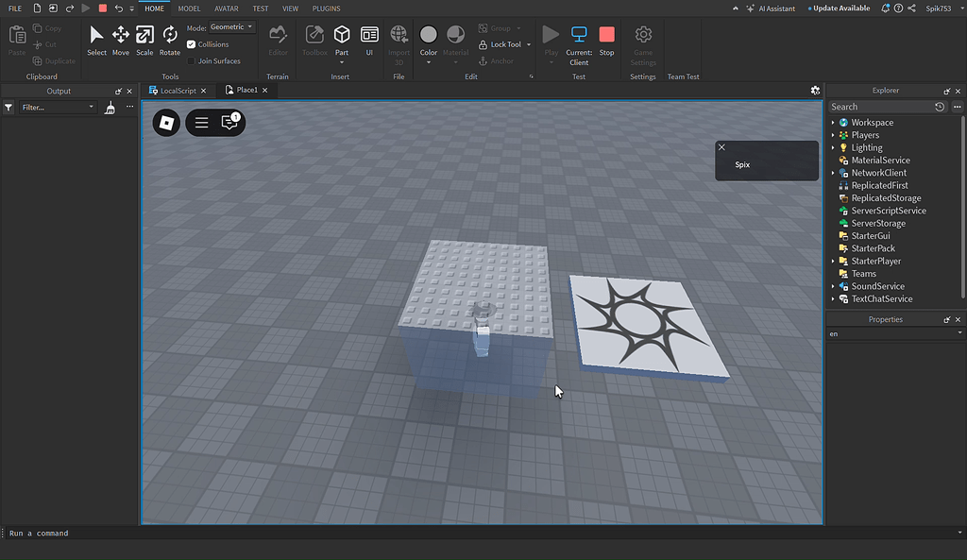
Task: Click the search history icon in Explorer
Action: point(940,107)
